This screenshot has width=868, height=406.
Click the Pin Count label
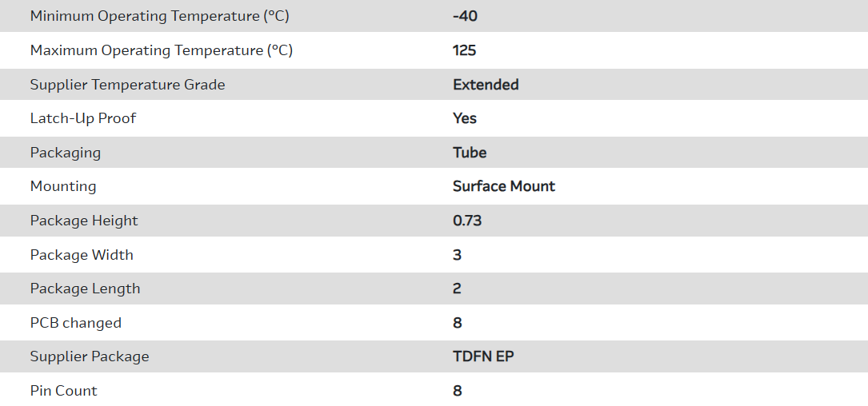pyautogui.click(x=64, y=391)
